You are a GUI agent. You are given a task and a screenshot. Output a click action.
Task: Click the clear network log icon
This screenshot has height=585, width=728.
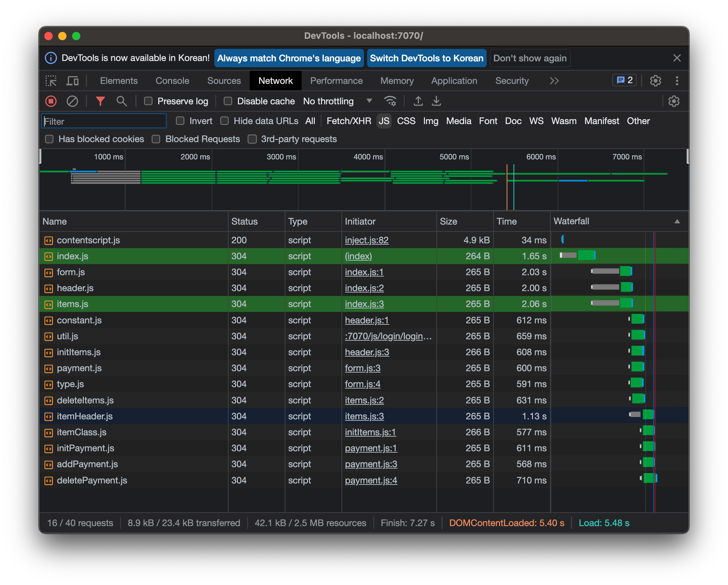pyautogui.click(x=73, y=100)
